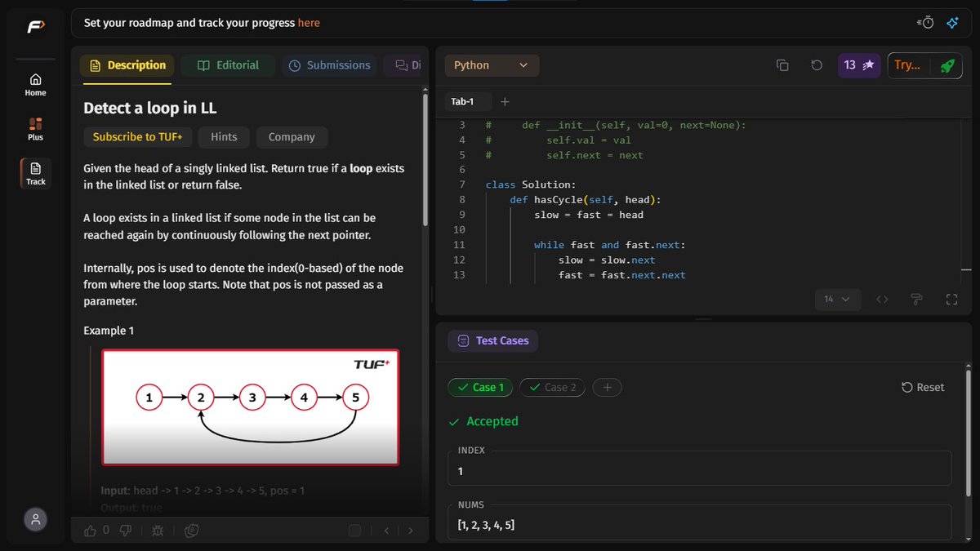This screenshot has width=980, height=551.
Task: Go to Home in the sidebar
Action: click(35, 85)
